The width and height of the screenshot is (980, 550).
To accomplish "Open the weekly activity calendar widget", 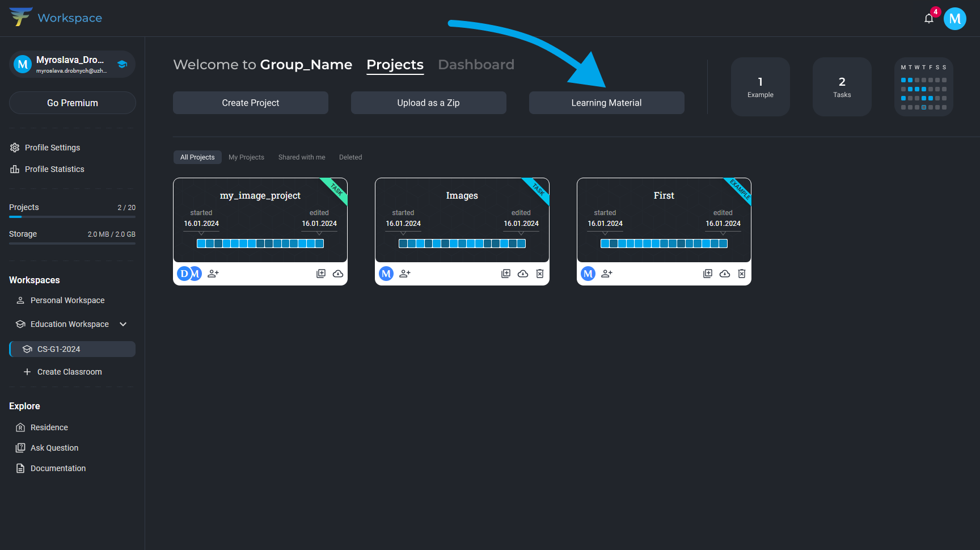I will [x=923, y=87].
